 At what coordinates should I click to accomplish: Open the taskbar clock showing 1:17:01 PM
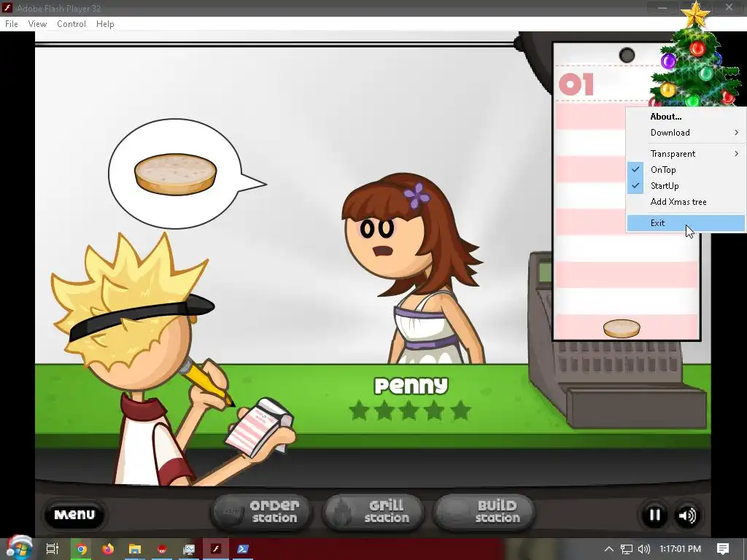[681, 549]
